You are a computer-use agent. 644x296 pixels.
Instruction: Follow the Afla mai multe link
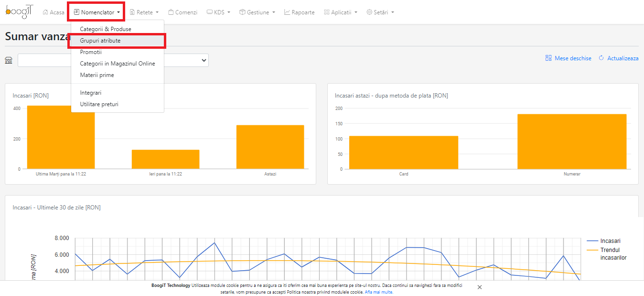point(378,292)
